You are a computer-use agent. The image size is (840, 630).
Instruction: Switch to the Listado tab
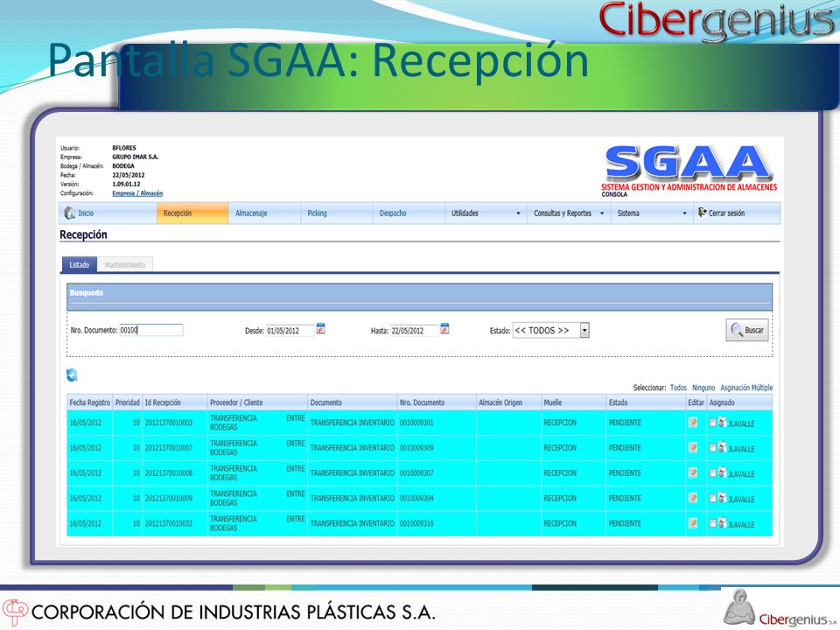pyautogui.click(x=80, y=264)
